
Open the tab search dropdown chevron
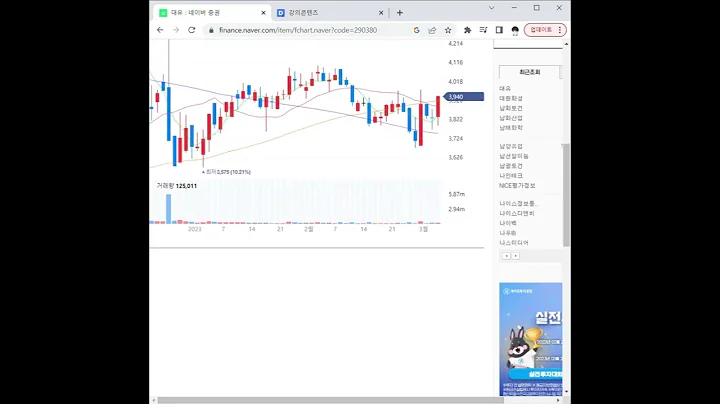(x=491, y=8)
